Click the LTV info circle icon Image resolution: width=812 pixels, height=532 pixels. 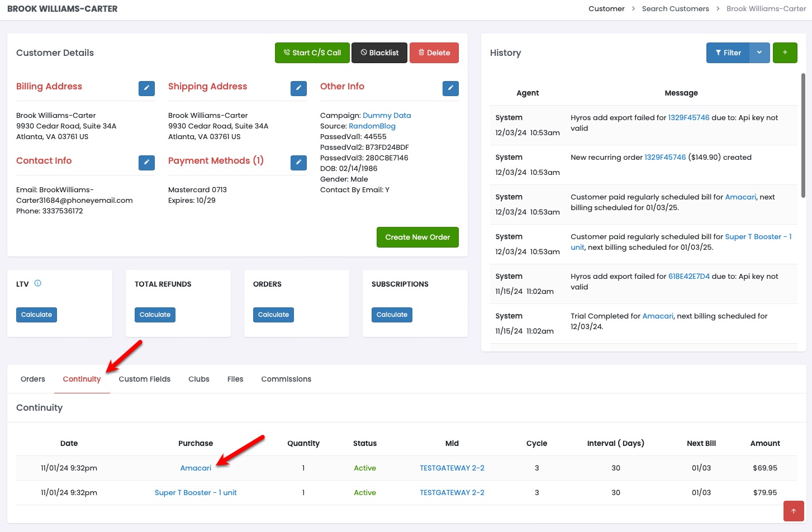[x=38, y=283]
